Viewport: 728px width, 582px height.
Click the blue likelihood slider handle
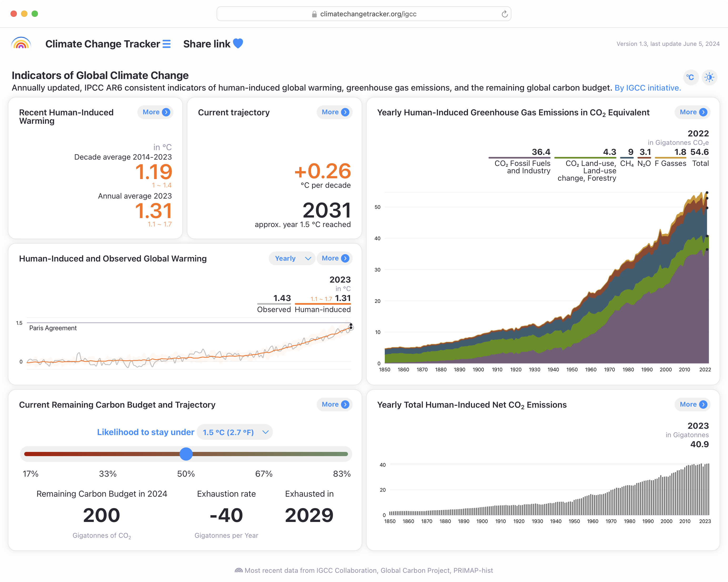186,454
